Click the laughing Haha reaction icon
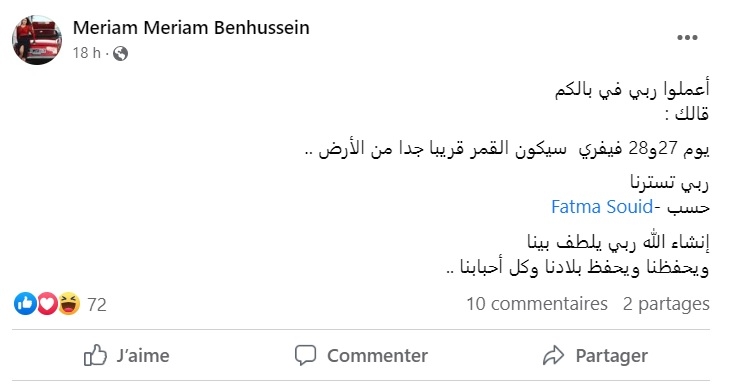 [x=69, y=304]
